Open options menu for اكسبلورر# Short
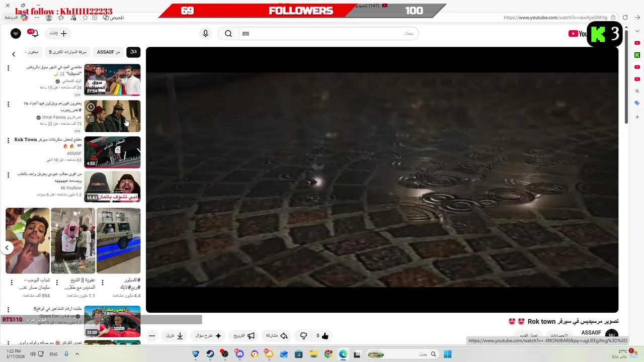The width and height of the screenshot is (644, 362). click(x=103, y=283)
